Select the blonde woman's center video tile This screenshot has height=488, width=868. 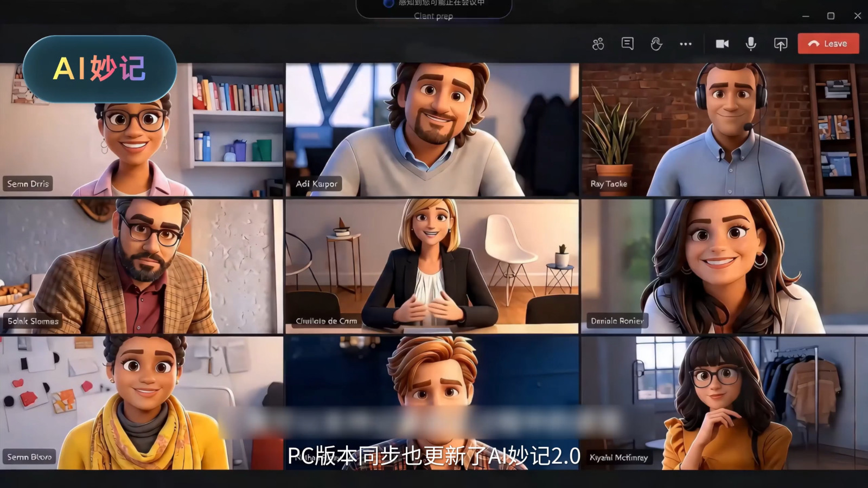coord(432,266)
